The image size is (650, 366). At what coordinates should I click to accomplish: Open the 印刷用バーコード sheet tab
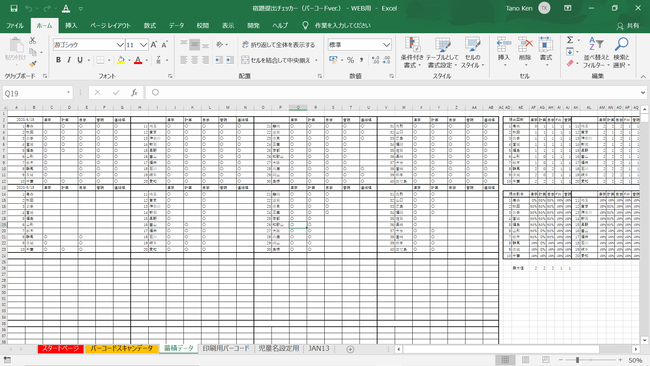point(226,349)
